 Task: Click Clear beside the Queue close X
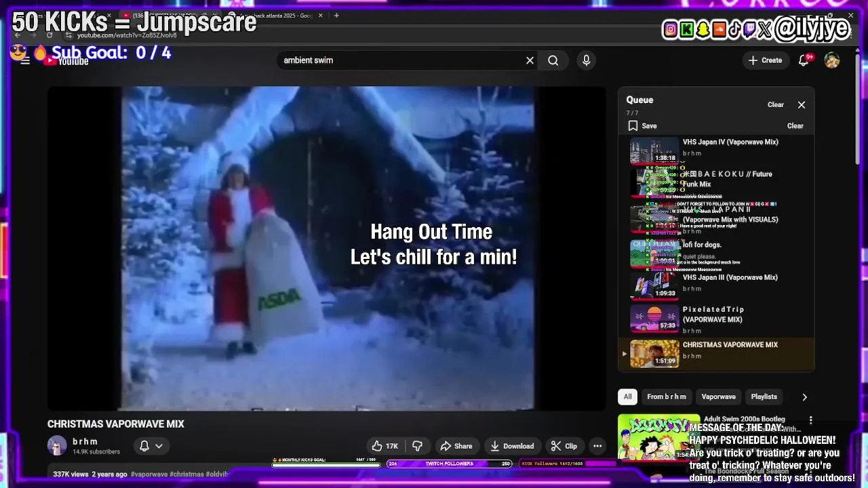click(x=776, y=105)
